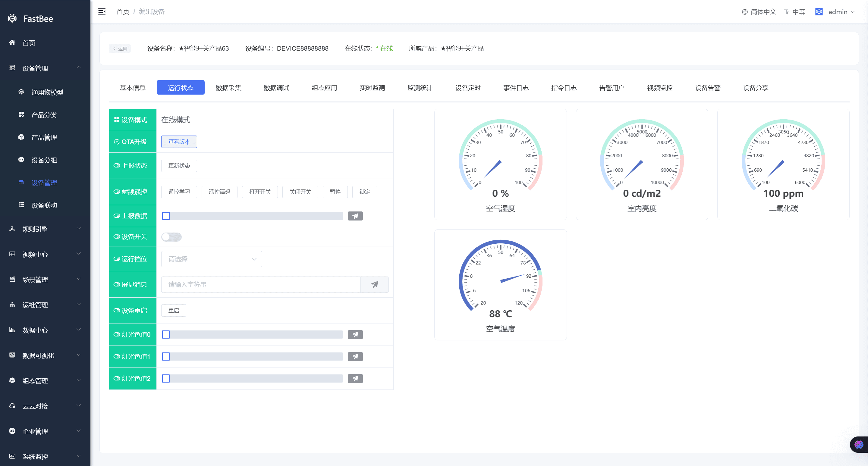Click the 灯光色值0 slider handle
This screenshot has width=868, height=466.
pyautogui.click(x=166, y=334)
